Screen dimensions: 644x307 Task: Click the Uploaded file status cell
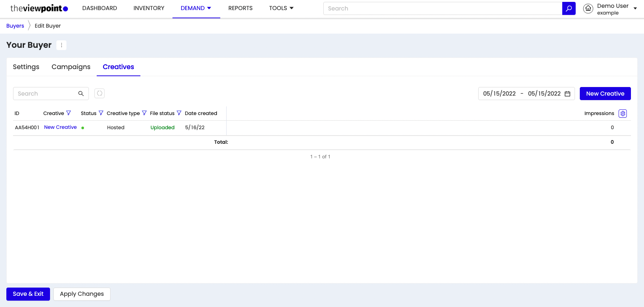click(x=162, y=128)
